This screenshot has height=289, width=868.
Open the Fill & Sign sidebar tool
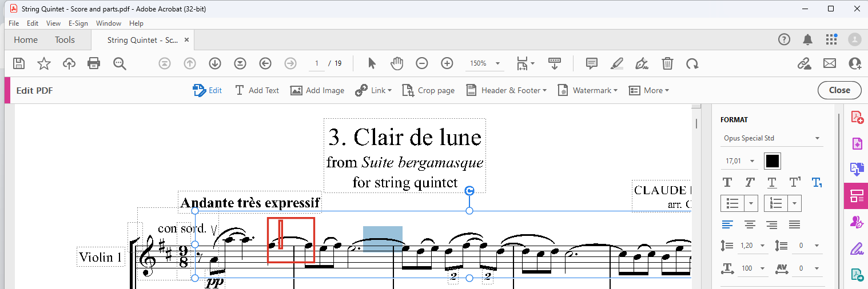point(857,248)
